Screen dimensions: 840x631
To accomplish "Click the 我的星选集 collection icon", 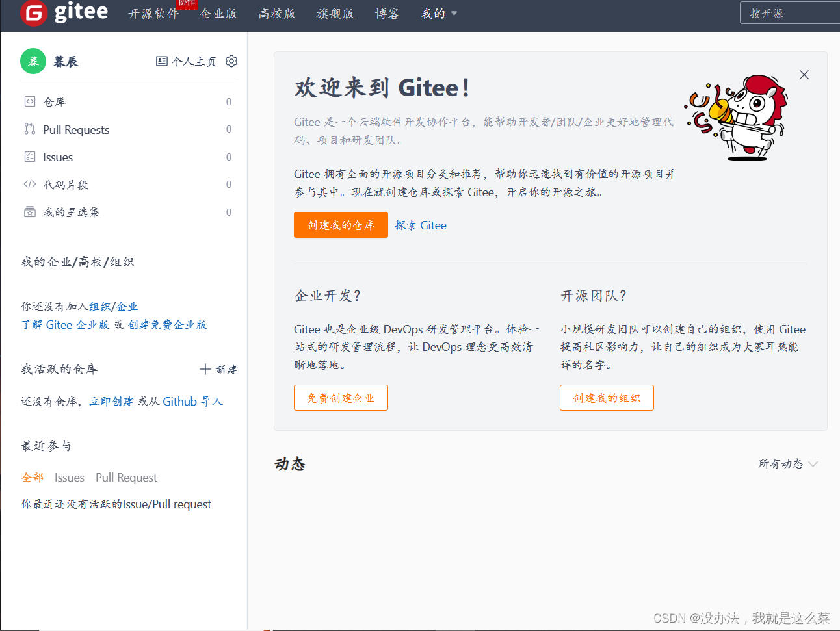I will [30, 212].
